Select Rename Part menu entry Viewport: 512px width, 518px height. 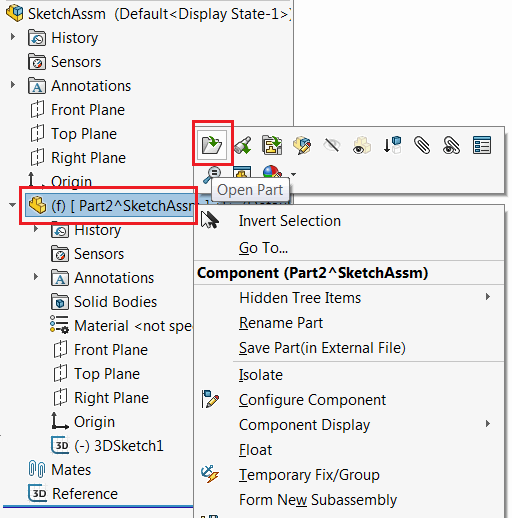click(281, 323)
